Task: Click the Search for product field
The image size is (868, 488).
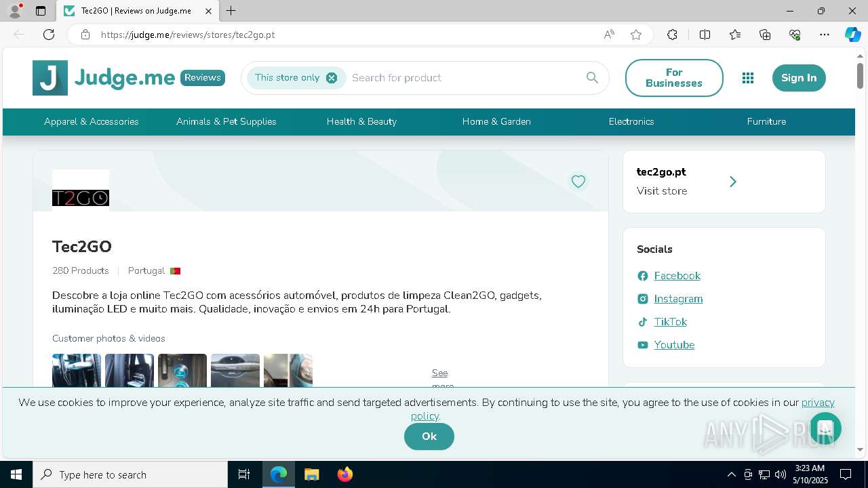Action: tap(465, 78)
